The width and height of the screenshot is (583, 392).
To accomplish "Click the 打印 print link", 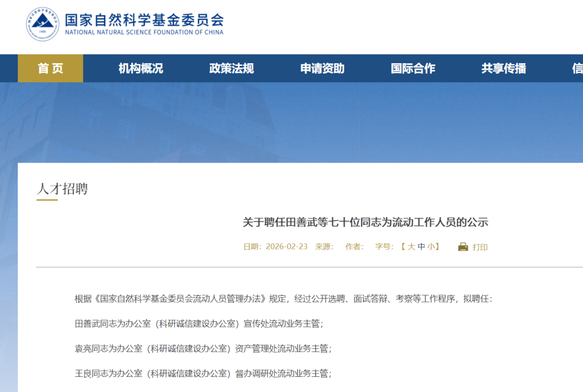I will tap(480, 247).
